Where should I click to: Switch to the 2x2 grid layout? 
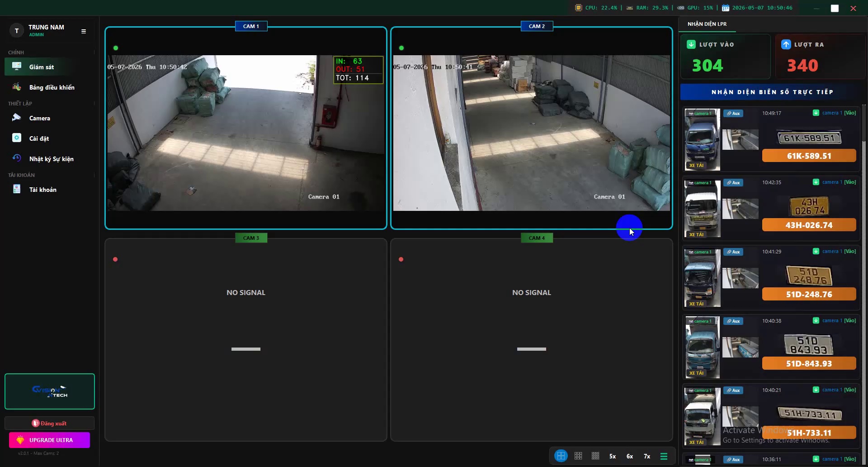point(561,456)
